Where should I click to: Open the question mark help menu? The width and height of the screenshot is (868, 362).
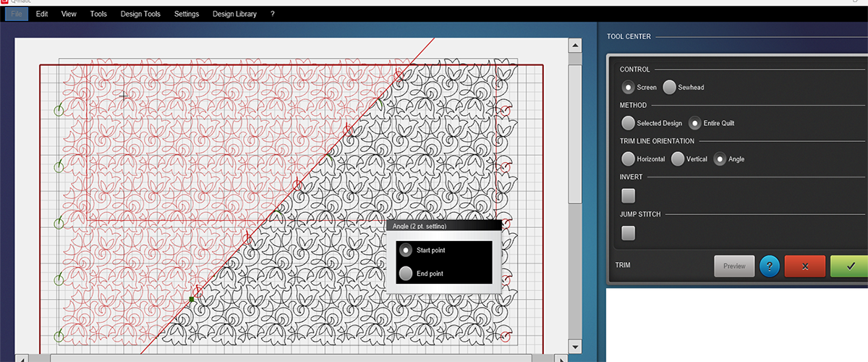click(x=273, y=14)
